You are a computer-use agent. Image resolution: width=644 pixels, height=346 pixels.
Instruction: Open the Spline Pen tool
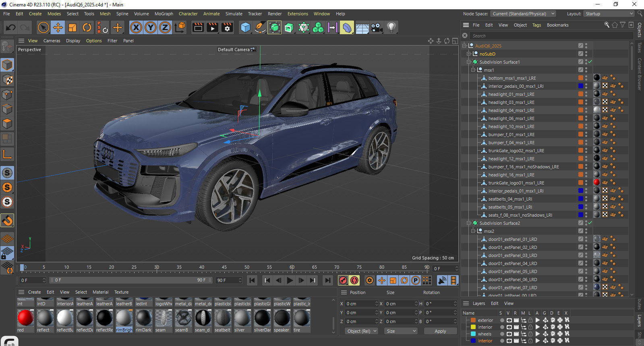click(260, 27)
